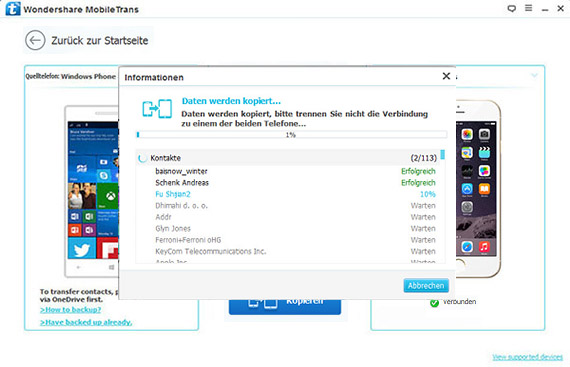Open the feedback chat bubble icon
This screenshot has height=367, width=570.
point(511,8)
